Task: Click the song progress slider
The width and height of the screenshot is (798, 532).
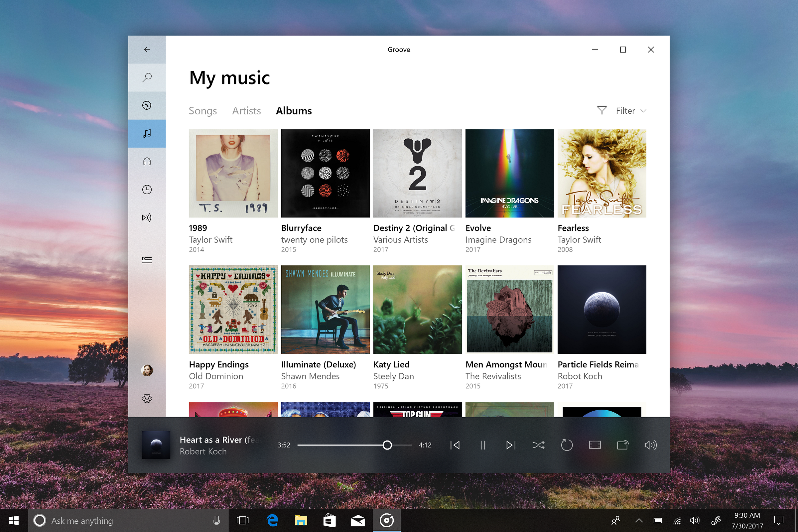Action: click(x=354, y=445)
